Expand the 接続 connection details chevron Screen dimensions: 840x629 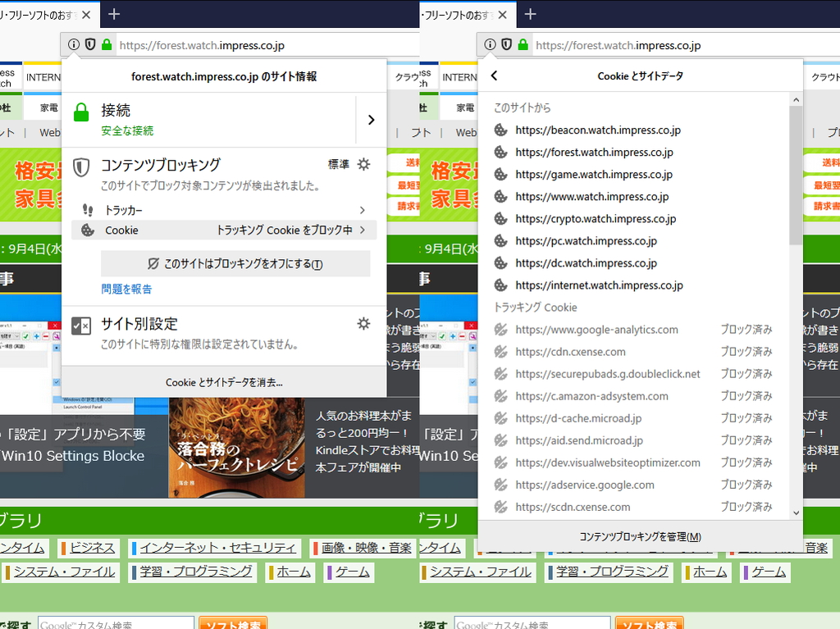click(x=371, y=120)
